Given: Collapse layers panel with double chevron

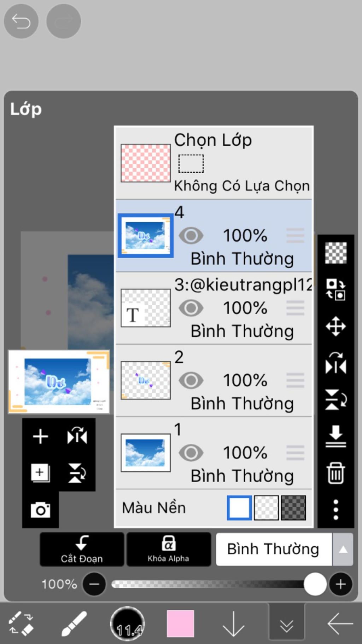Looking at the screenshot, I should tap(286, 625).
